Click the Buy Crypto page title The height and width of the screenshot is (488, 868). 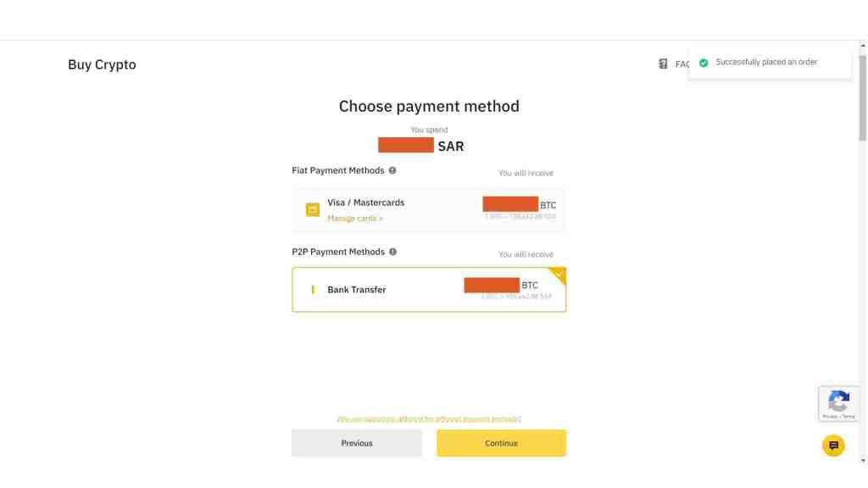pyautogui.click(x=102, y=64)
